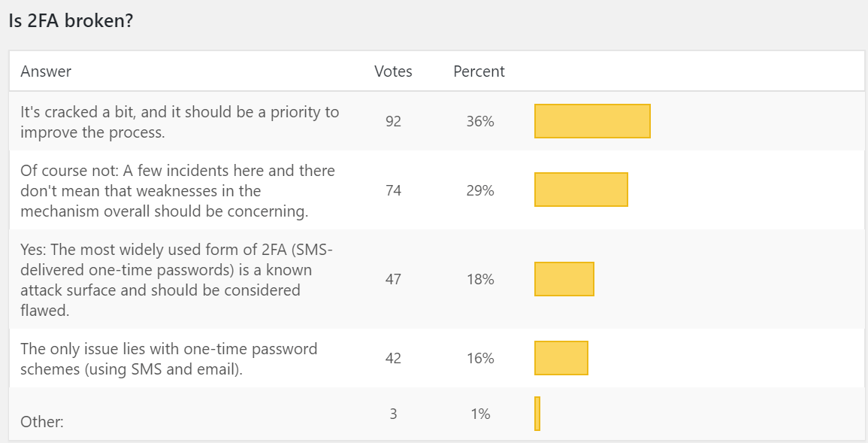
Task: Click the 47 votes cell
Action: point(393,279)
